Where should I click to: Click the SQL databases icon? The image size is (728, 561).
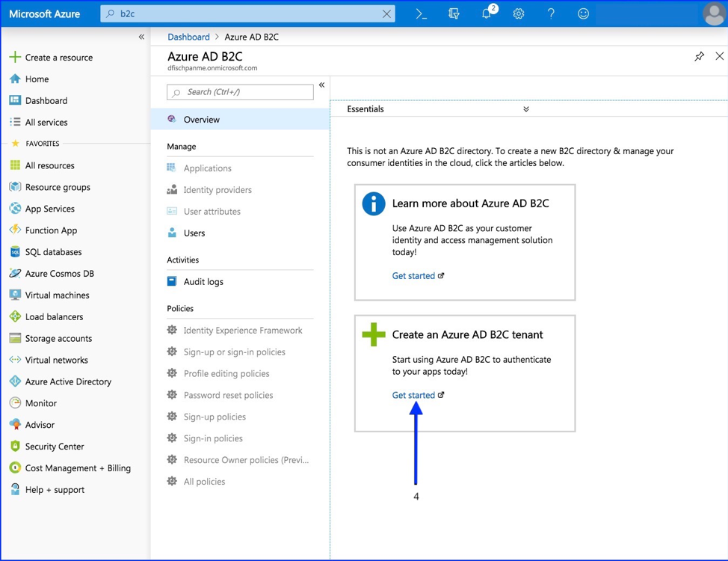pos(15,251)
